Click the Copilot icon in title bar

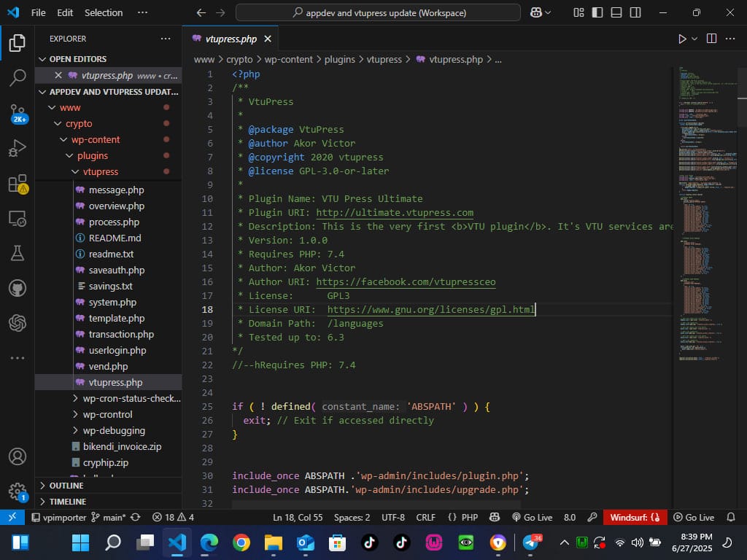pyautogui.click(x=536, y=12)
